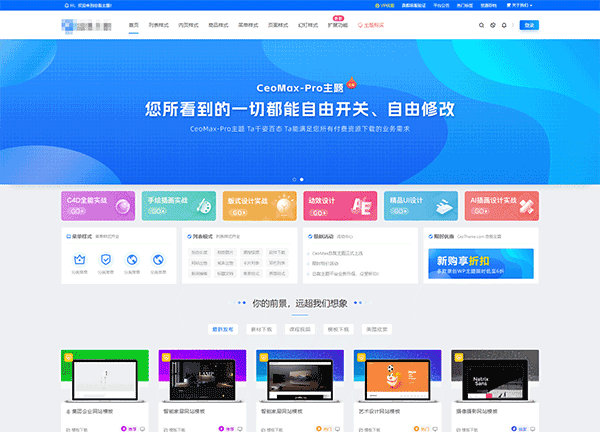Click the palette icon on 手绘插画实战 card
The height and width of the screenshot is (432, 600).
click(x=204, y=207)
